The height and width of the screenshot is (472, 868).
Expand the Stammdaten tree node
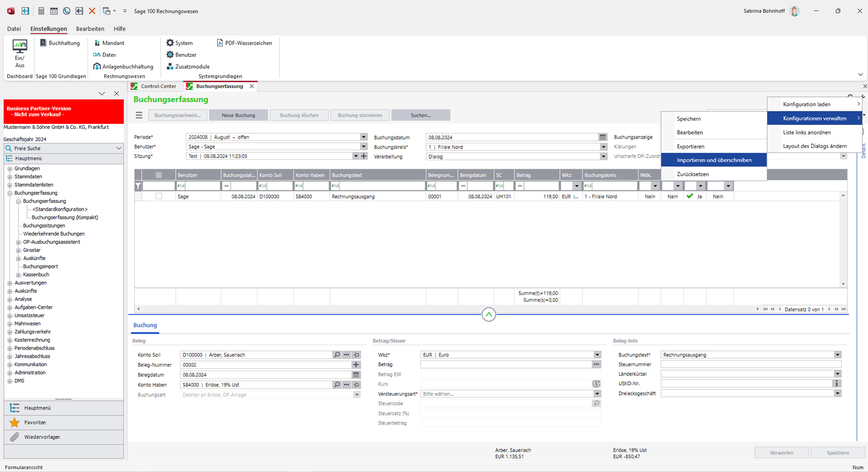pyautogui.click(x=10, y=177)
